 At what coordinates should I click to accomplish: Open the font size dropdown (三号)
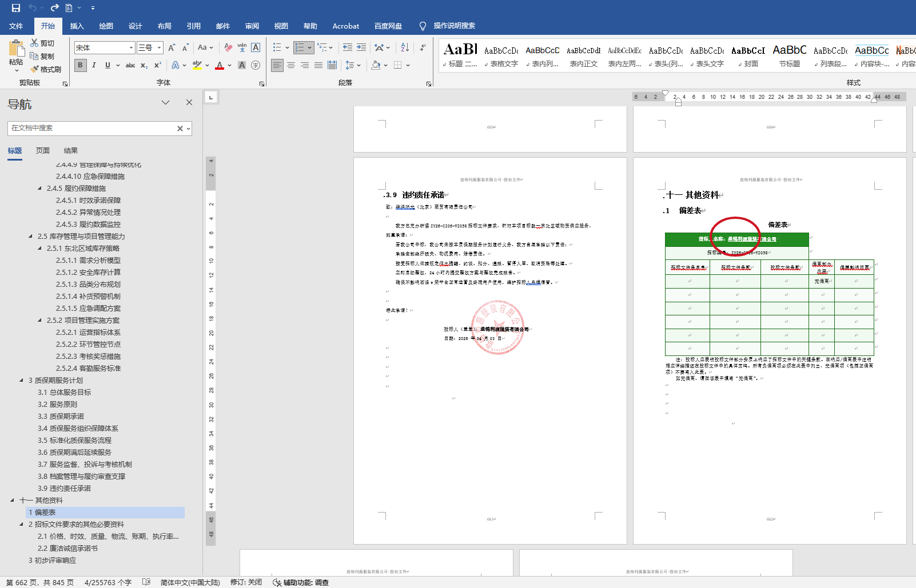point(160,48)
